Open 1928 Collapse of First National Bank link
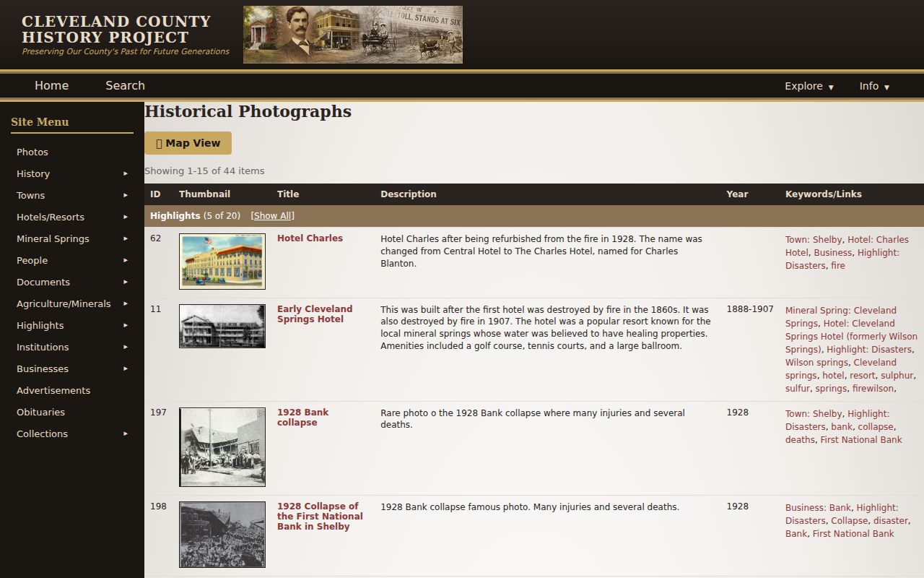Image resolution: width=924 pixels, height=578 pixels. pyautogui.click(x=320, y=517)
